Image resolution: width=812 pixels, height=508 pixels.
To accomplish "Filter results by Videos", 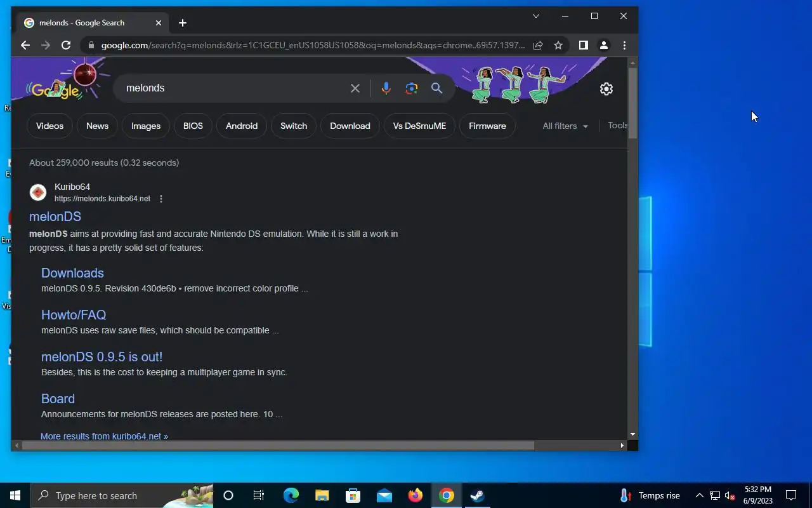I will click(49, 126).
